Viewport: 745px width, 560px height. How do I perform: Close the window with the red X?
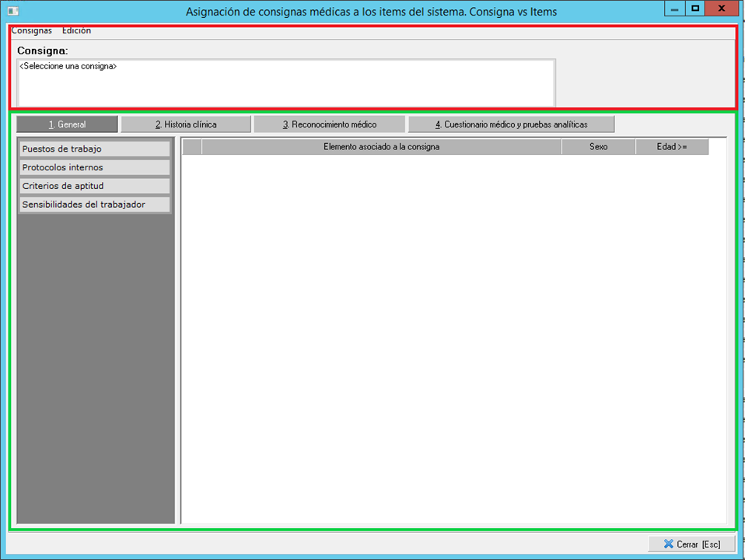722,8
